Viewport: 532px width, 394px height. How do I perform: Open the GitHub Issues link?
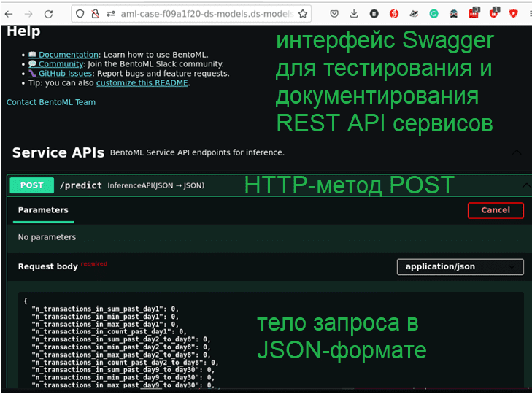69,74
